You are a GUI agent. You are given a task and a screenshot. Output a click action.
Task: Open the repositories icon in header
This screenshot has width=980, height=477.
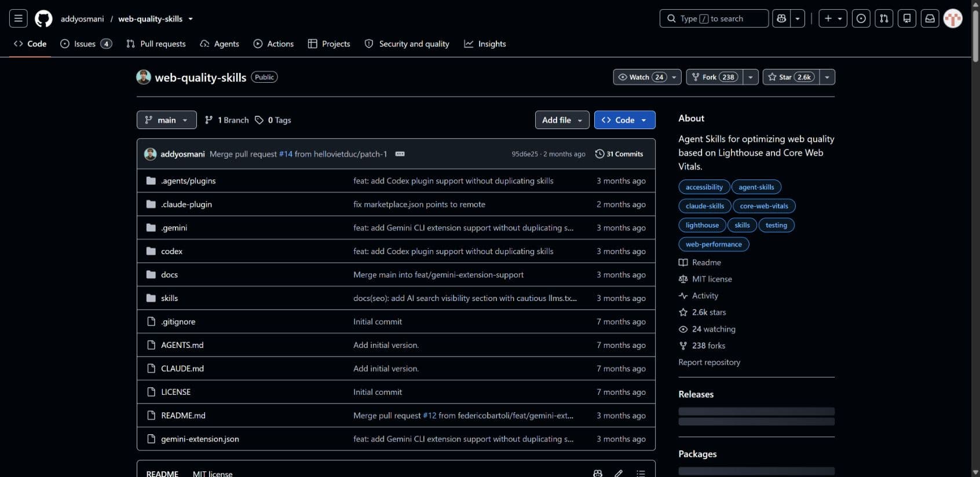pyautogui.click(x=907, y=19)
